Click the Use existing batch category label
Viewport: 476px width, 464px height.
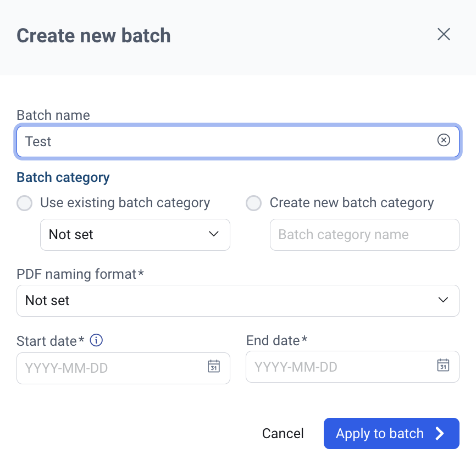click(125, 203)
